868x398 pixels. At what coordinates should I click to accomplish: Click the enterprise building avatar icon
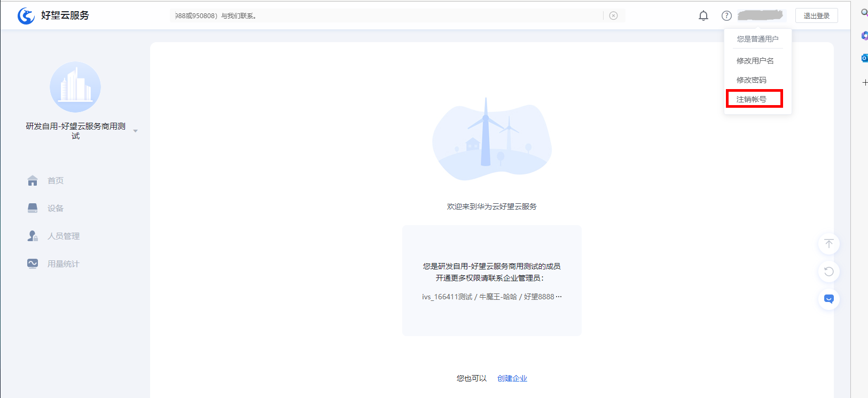coord(75,87)
